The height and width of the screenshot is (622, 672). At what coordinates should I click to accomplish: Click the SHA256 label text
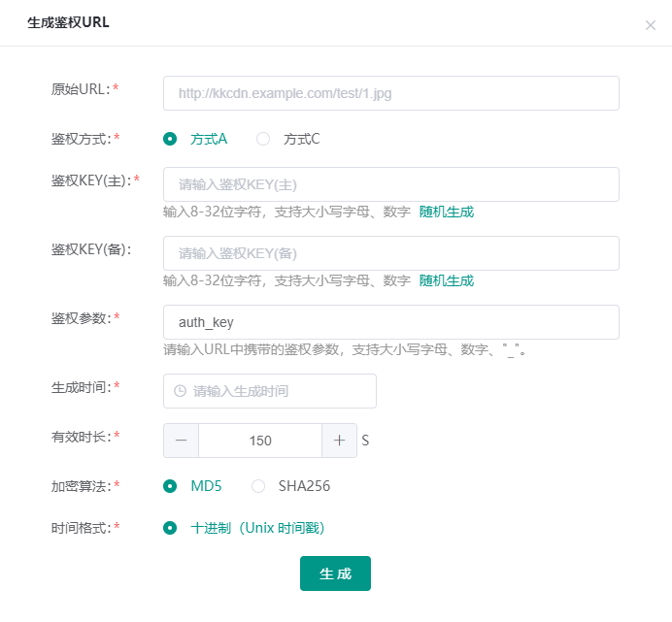(304, 486)
